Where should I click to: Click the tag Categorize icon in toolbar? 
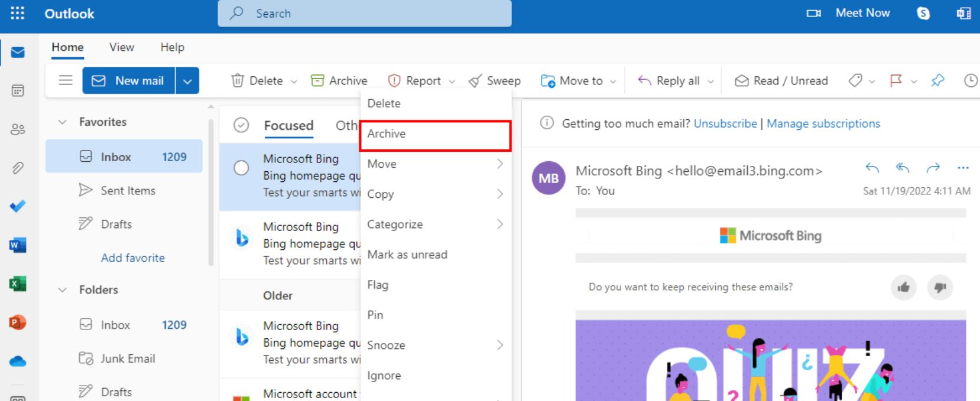(855, 80)
